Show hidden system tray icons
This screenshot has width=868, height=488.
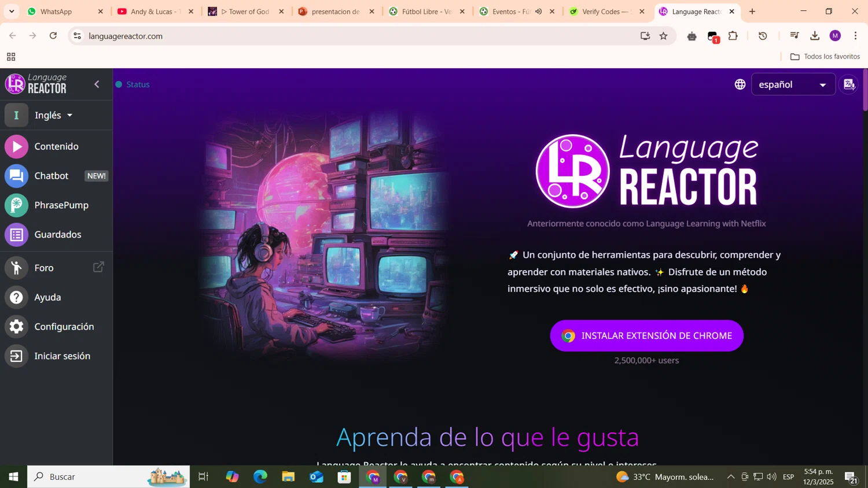click(x=731, y=477)
